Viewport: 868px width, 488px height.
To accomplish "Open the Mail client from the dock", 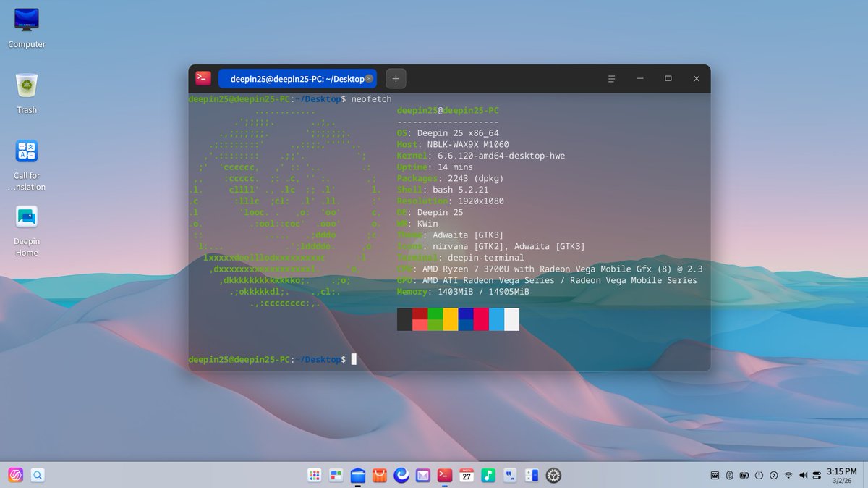I will coord(422,475).
